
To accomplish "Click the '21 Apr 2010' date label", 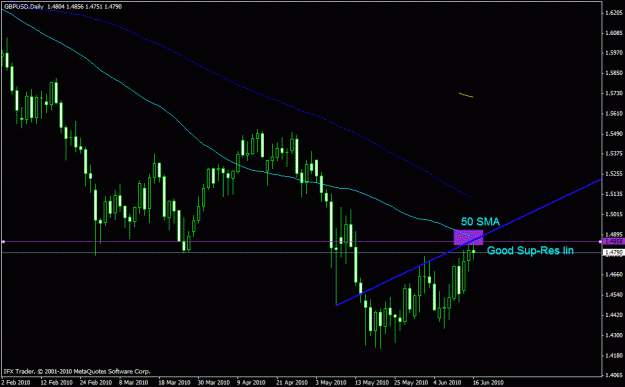I will [x=292, y=383].
